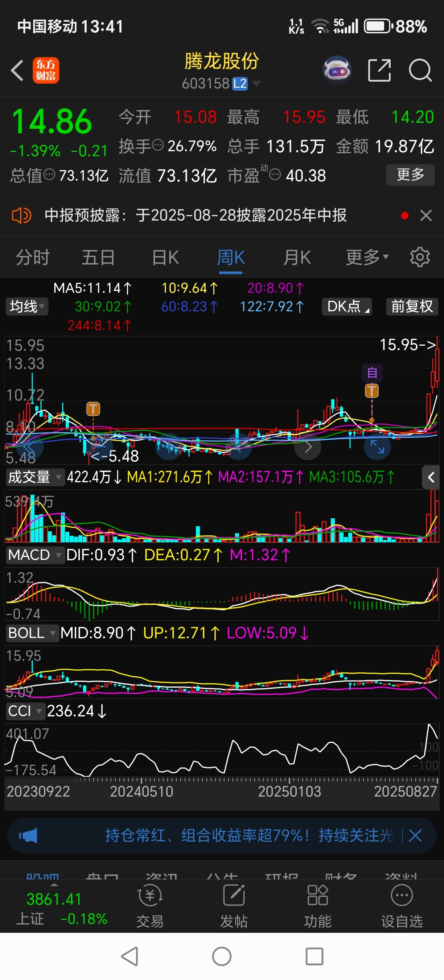The width and height of the screenshot is (444, 980).
Task: Tap the share icon
Action: point(379,70)
